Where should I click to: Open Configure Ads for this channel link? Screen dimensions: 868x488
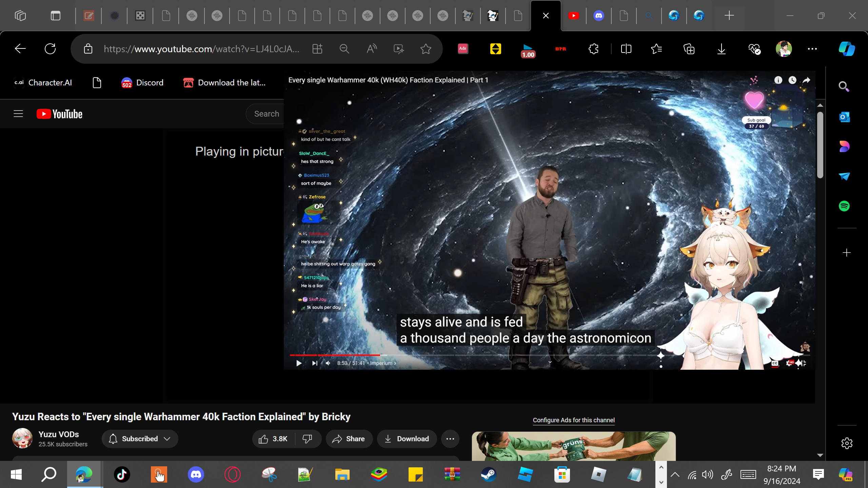click(x=574, y=420)
